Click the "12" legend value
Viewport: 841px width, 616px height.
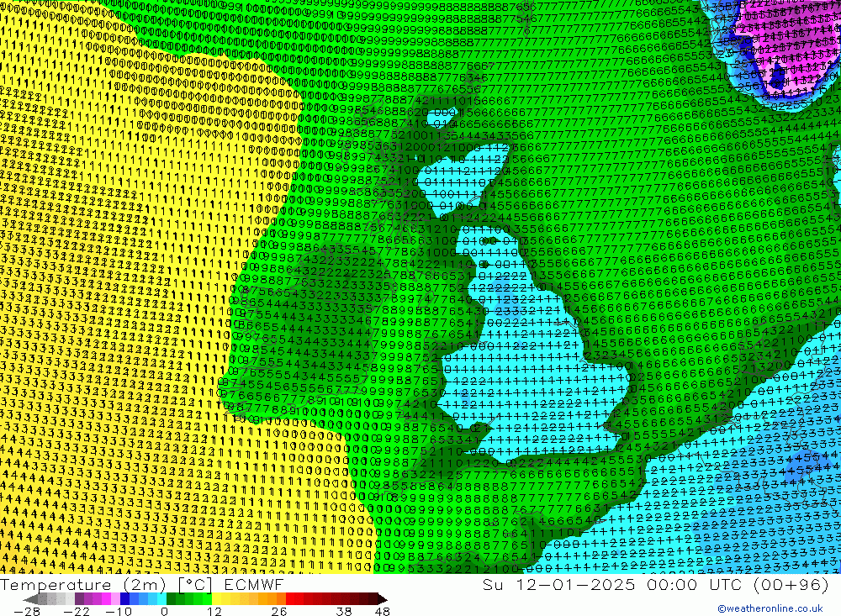214,611
